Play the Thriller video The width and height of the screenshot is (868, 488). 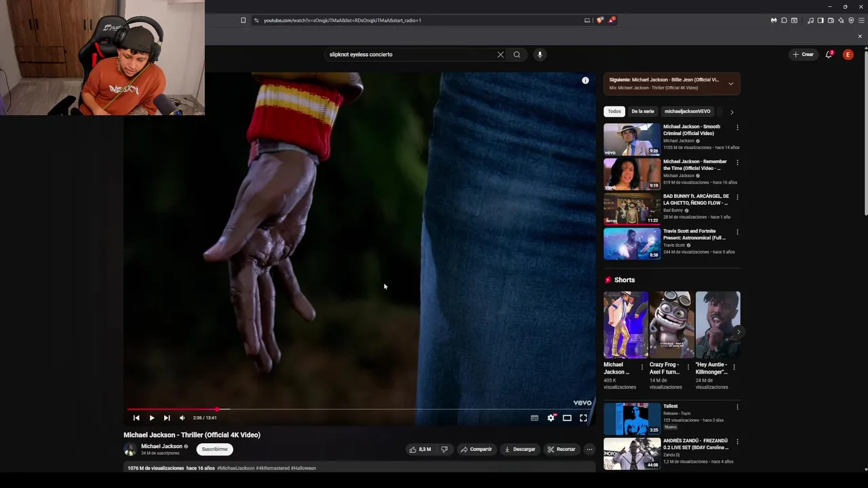[x=151, y=418]
